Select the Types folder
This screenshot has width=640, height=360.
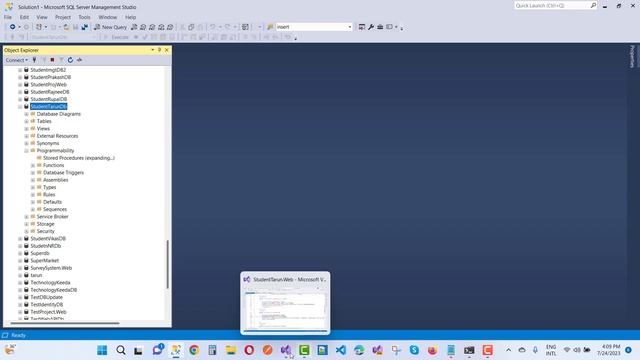click(x=49, y=187)
